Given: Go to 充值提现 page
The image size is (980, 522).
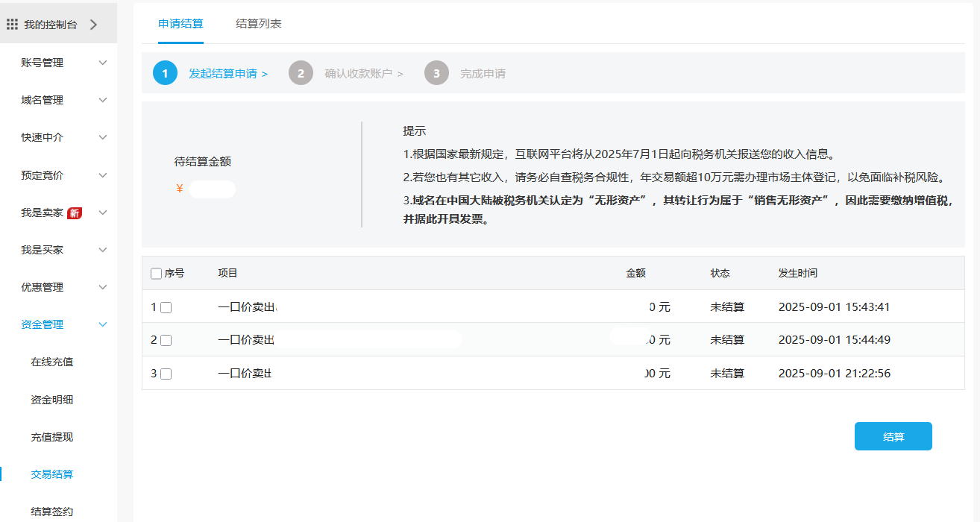Looking at the screenshot, I should pyautogui.click(x=52, y=437).
